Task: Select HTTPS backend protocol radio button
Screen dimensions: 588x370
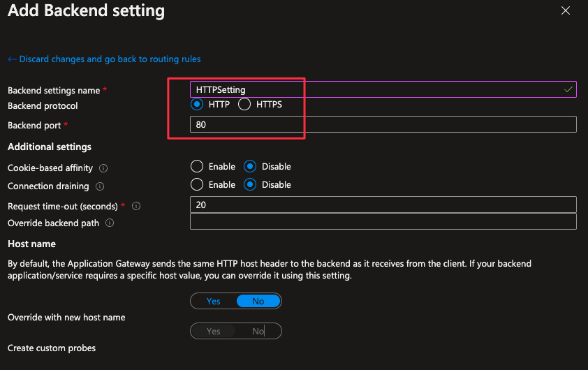Action: [244, 105]
